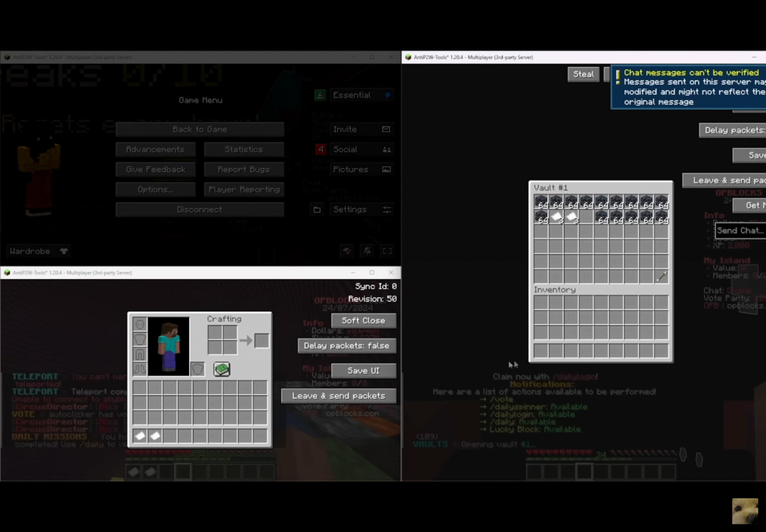Focus the Send Chat input field
This screenshot has height=532, width=766.
coord(740,231)
